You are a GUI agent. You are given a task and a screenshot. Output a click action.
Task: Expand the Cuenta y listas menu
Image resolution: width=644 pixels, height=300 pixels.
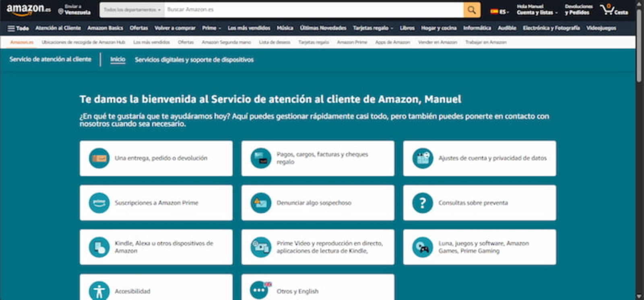(537, 10)
